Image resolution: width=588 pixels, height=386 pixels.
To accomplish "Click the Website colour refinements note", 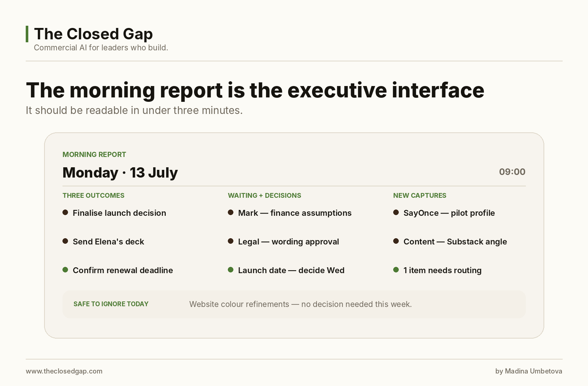I will pos(301,304).
